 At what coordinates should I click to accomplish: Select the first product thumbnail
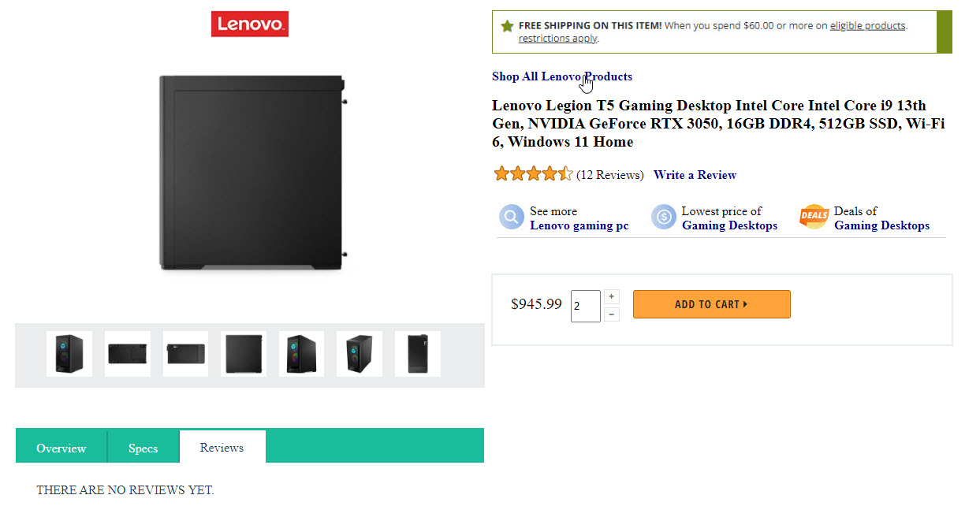click(69, 354)
